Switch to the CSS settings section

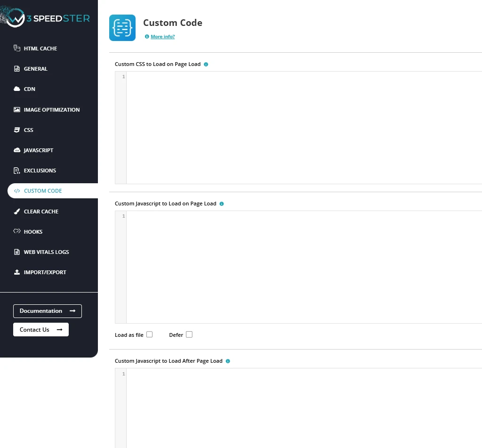click(x=29, y=130)
